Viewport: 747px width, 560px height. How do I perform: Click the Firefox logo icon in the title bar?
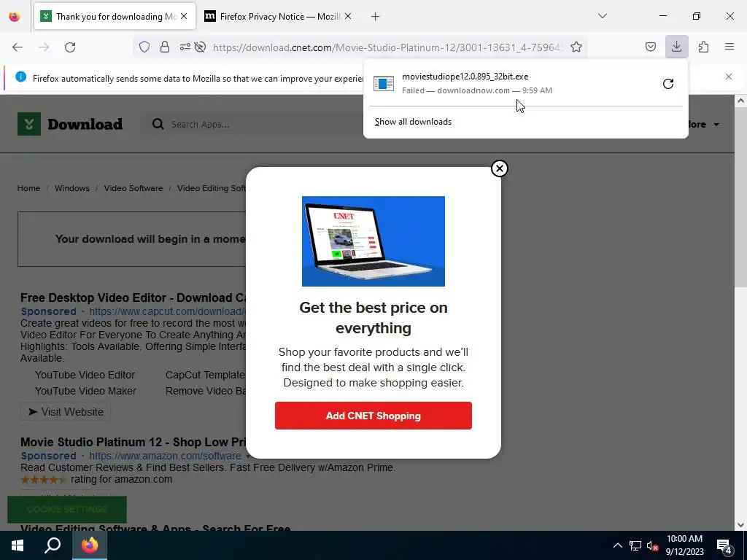[15, 16]
